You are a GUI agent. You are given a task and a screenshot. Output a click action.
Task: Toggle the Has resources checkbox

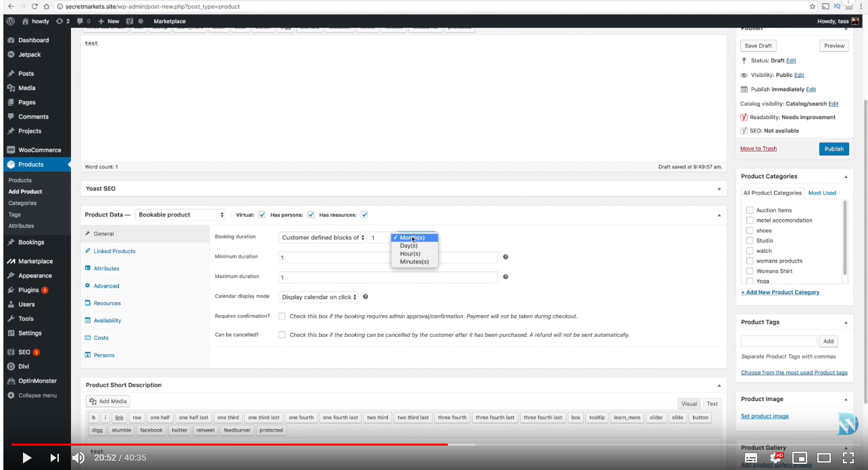coord(364,215)
